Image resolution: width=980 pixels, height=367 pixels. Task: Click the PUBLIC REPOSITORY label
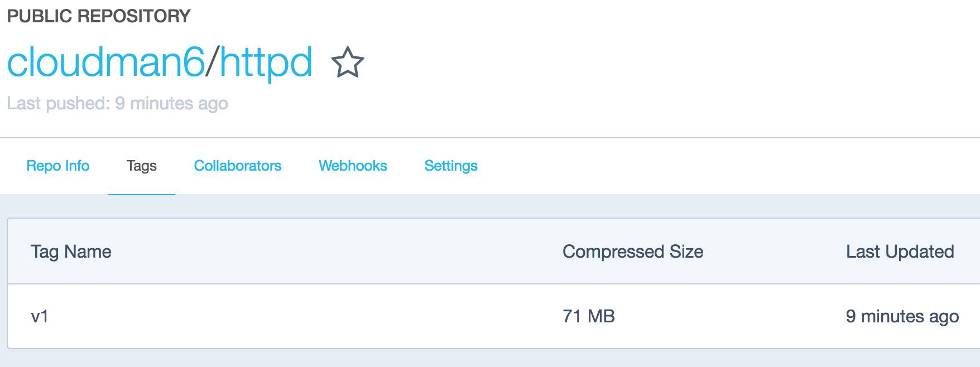point(99,16)
